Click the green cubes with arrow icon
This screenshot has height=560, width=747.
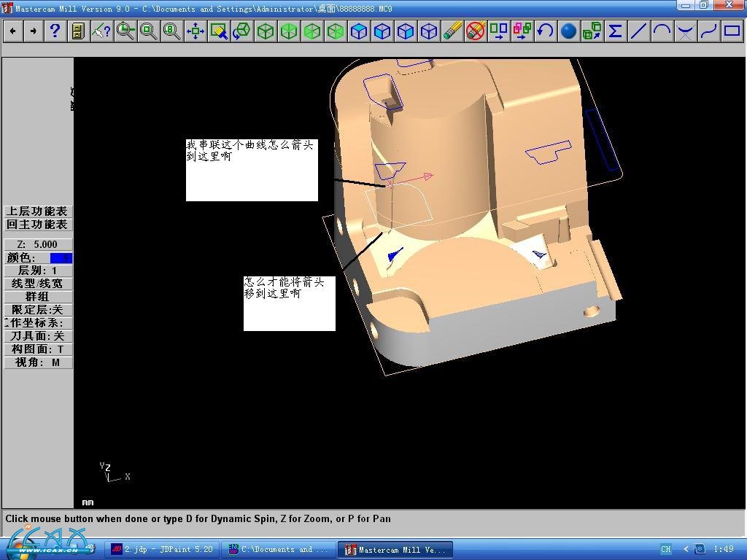(x=592, y=31)
